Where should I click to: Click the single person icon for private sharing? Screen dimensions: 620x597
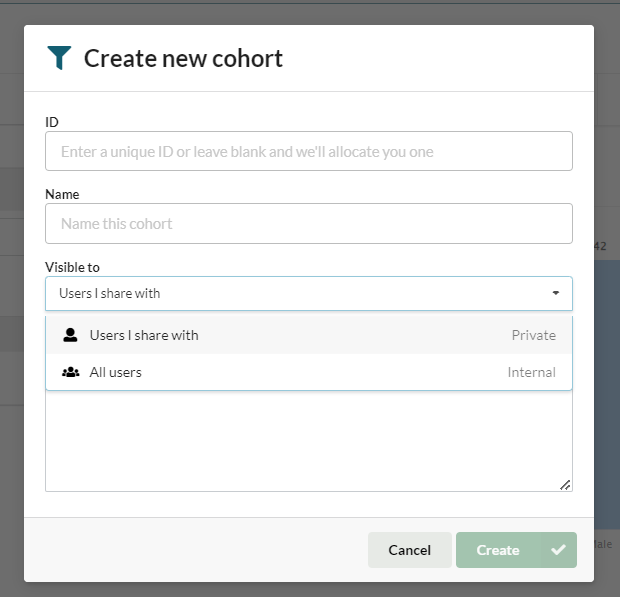coord(70,335)
